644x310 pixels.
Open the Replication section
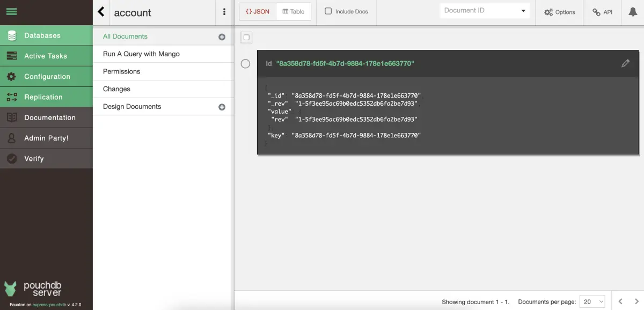(x=46, y=97)
